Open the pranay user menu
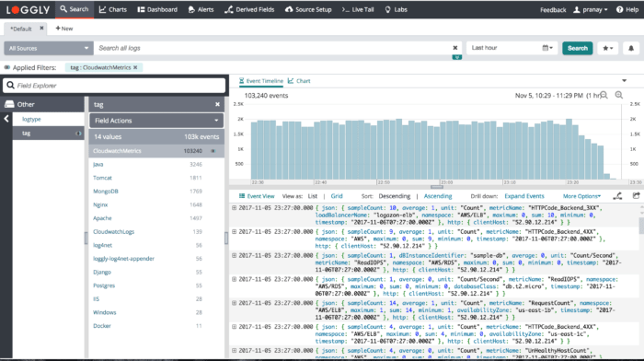The height and width of the screenshot is (361, 644). [591, 9]
